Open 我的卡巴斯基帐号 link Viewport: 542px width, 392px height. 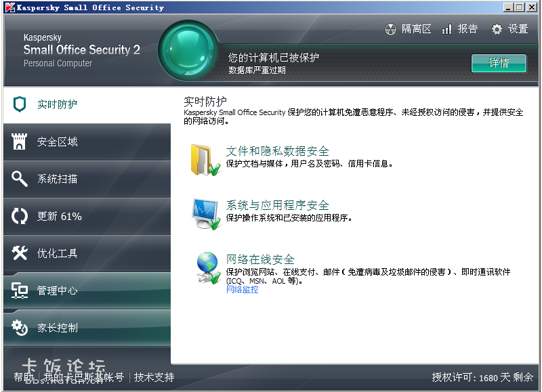coord(83,377)
